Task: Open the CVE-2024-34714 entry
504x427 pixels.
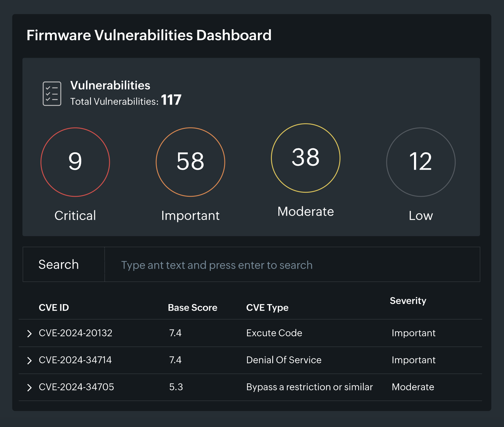Action: 75,360
